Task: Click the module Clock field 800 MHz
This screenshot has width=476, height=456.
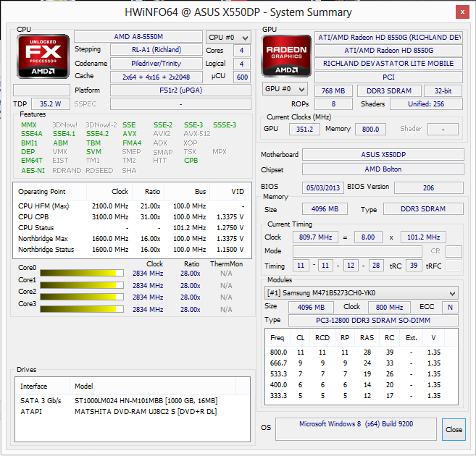Action: click(x=389, y=307)
